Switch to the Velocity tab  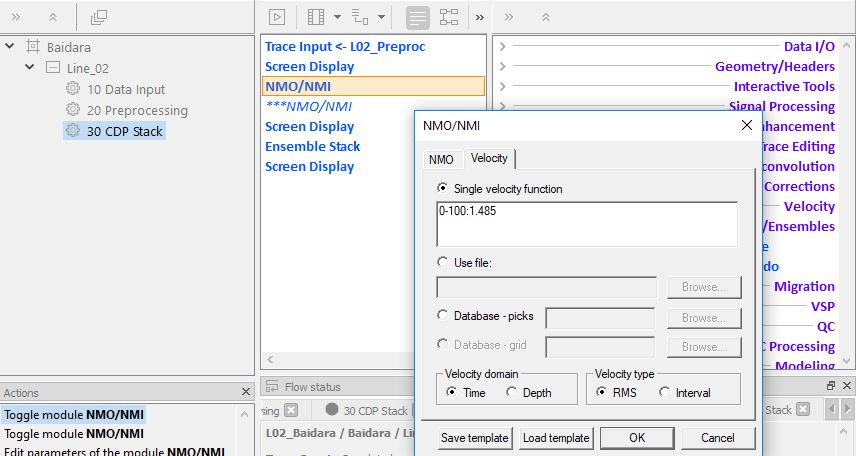coord(489,158)
